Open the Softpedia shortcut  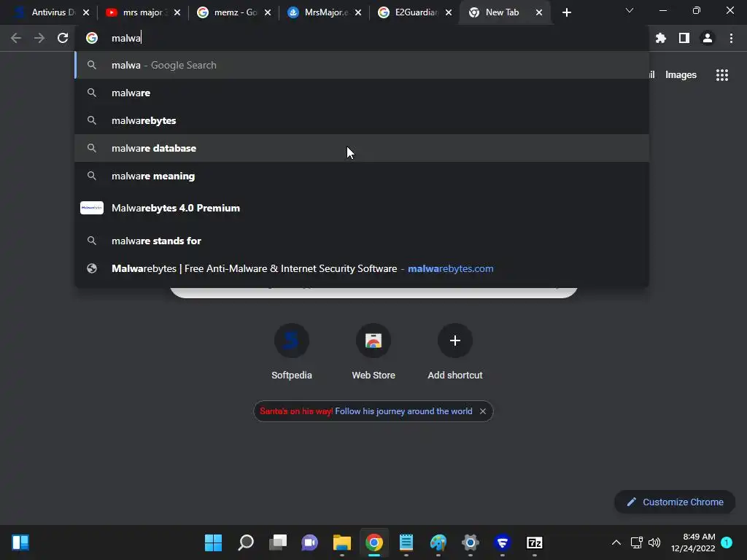point(292,352)
